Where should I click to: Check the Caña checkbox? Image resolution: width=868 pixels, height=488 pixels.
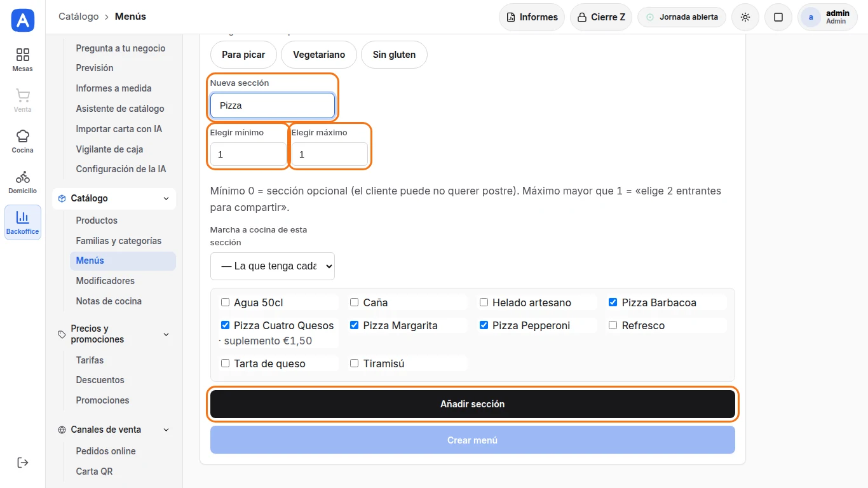(x=355, y=302)
